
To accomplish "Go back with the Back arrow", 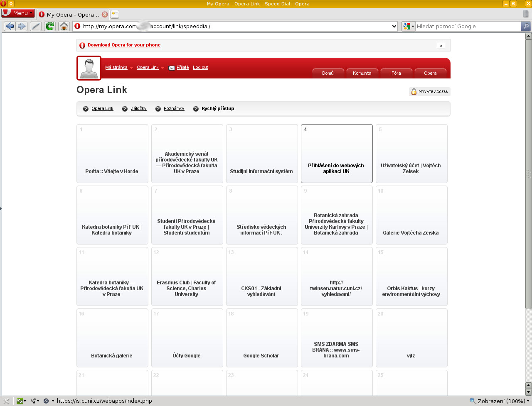I will (x=10, y=26).
